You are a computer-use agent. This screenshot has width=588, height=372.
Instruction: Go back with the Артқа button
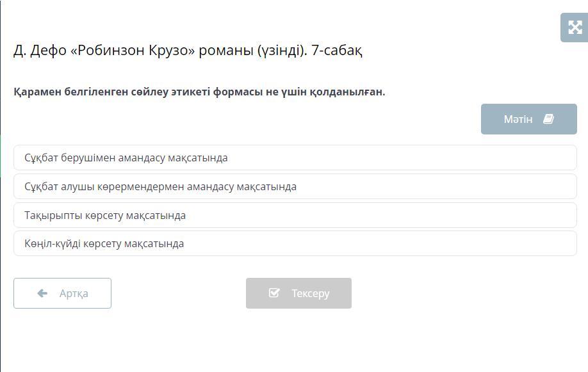click(x=62, y=293)
